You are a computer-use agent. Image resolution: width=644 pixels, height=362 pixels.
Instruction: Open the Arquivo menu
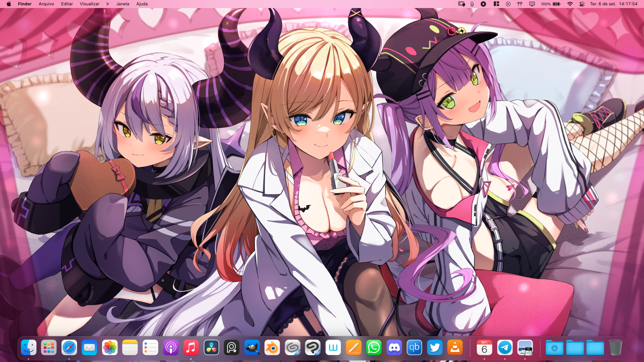pyautogui.click(x=46, y=4)
